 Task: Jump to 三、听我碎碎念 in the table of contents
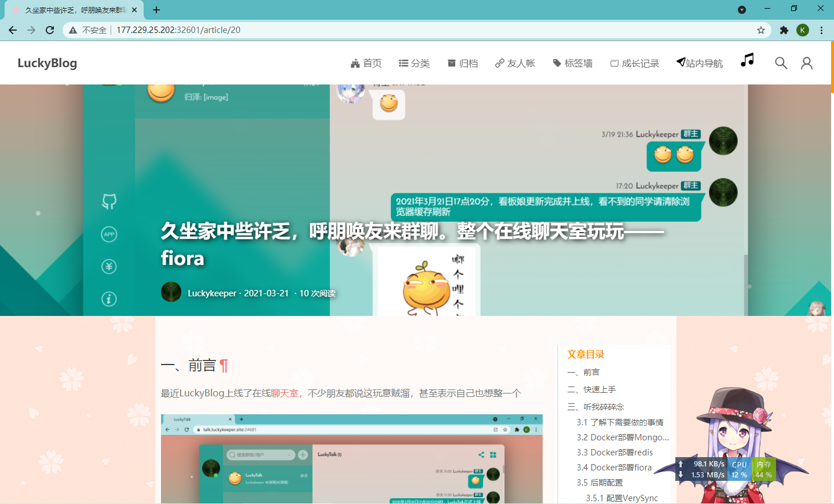596,407
